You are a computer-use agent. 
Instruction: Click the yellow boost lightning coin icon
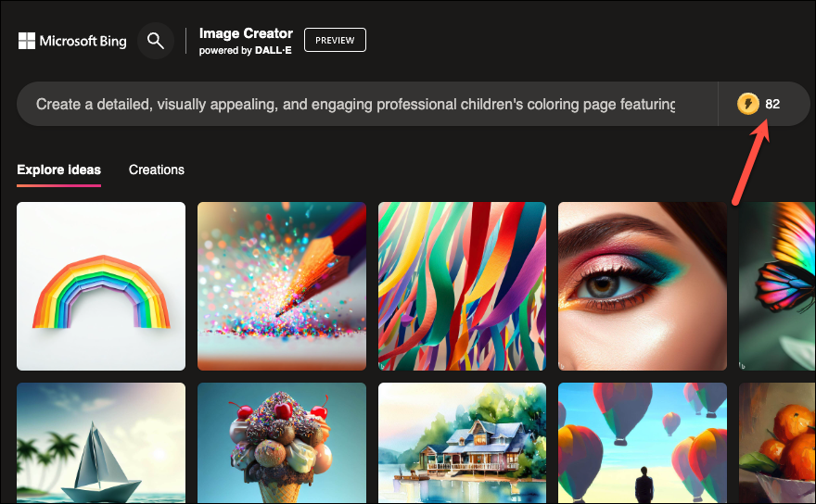747,104
